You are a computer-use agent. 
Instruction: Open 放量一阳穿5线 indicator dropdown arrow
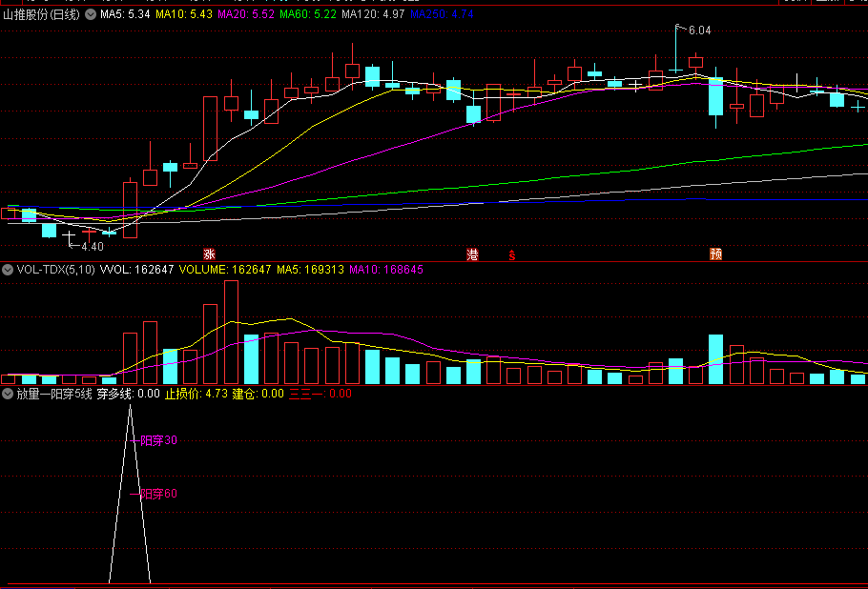(x=8, y=394)
